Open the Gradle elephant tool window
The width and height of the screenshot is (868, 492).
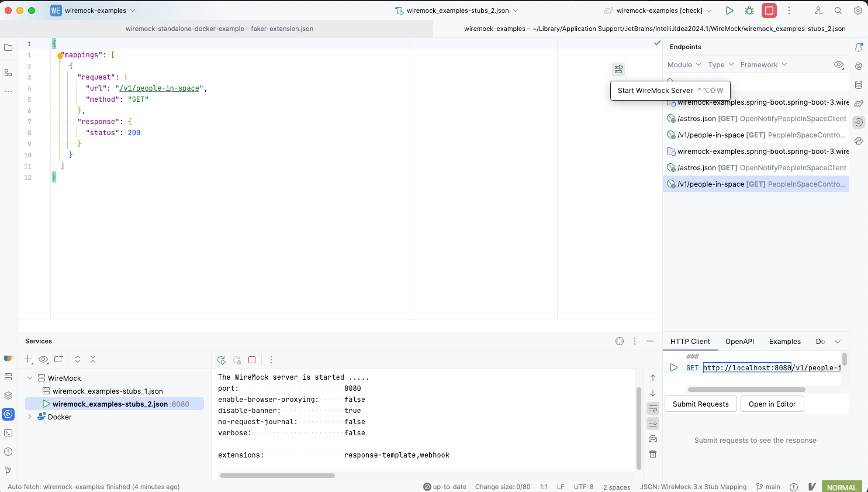(x=859, y=104)
